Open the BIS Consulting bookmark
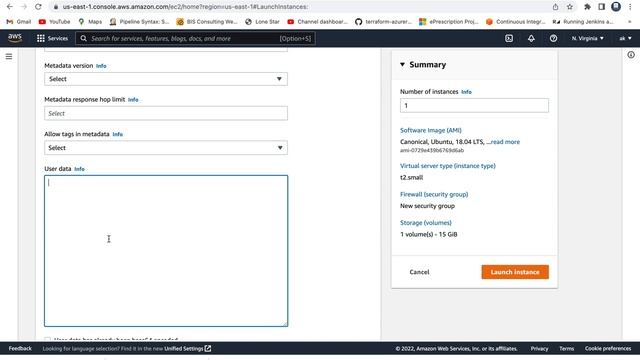The image size is (640, 360). coord(207,22)
